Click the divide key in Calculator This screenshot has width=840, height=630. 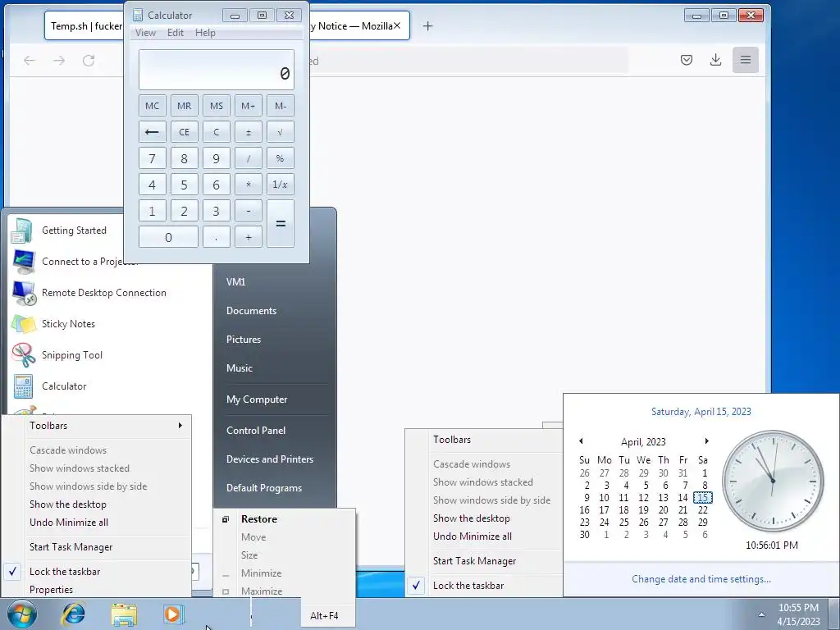(x=248, y=158)
